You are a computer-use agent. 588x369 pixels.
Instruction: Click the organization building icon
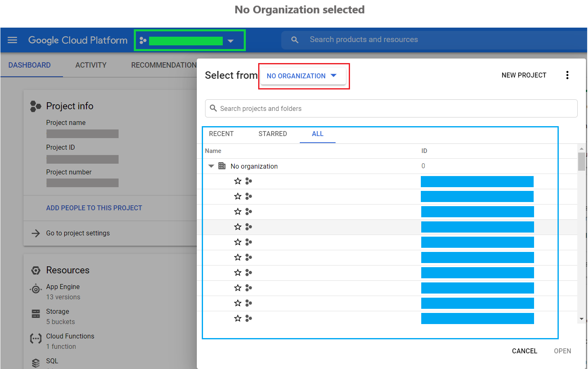pos(222,166)
